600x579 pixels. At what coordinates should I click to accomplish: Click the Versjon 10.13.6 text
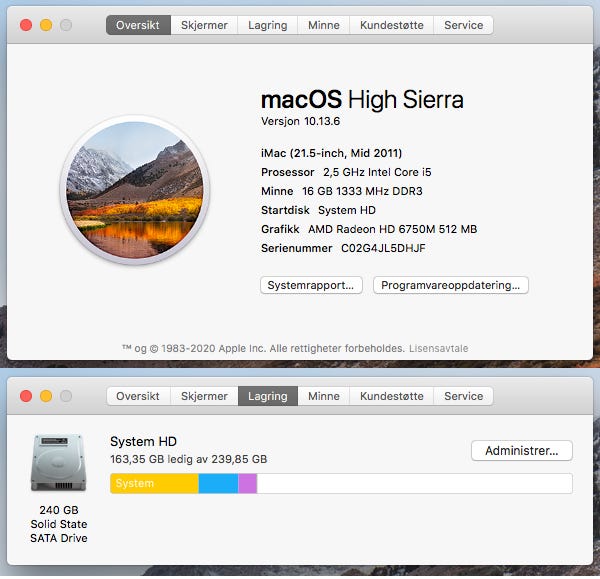300,121
